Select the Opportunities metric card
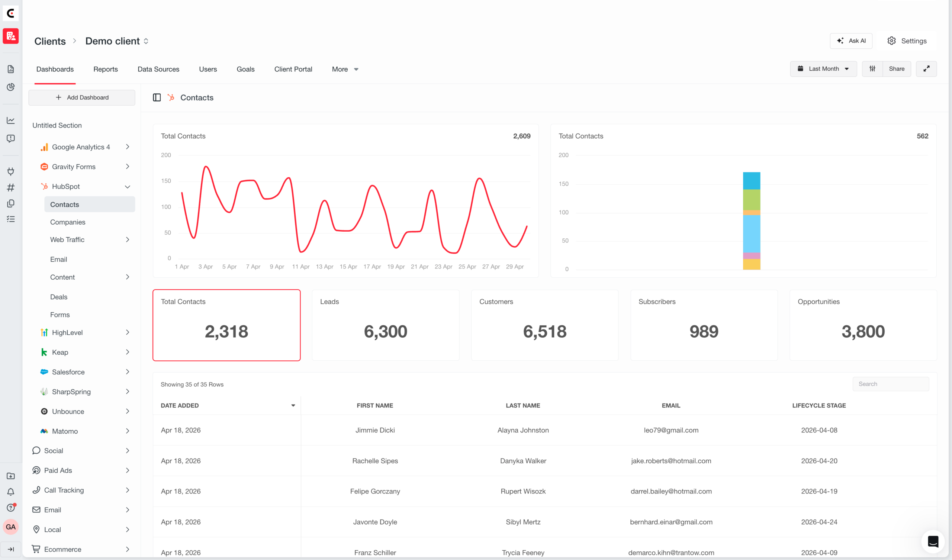 click(863, 325)
